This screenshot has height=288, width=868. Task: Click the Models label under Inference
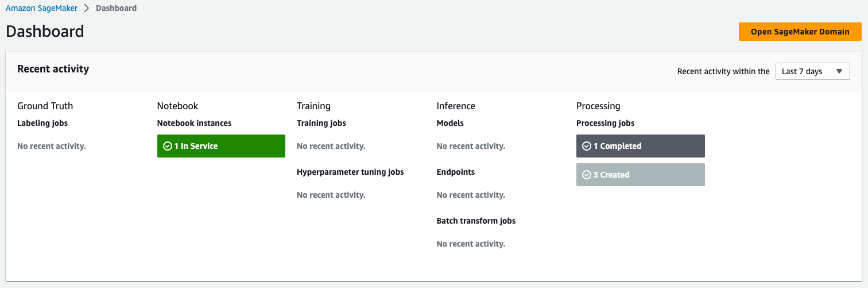pos(450,123)
